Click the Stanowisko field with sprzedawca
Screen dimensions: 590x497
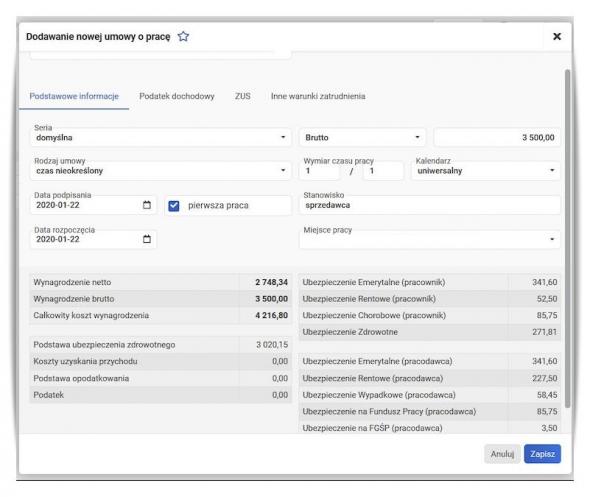point(430,205)
